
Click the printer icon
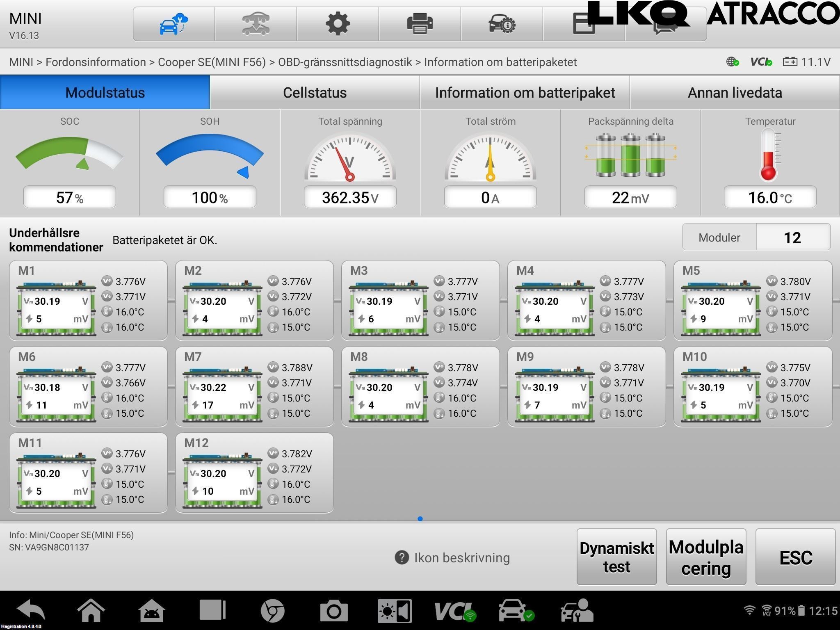click(420, 24)
